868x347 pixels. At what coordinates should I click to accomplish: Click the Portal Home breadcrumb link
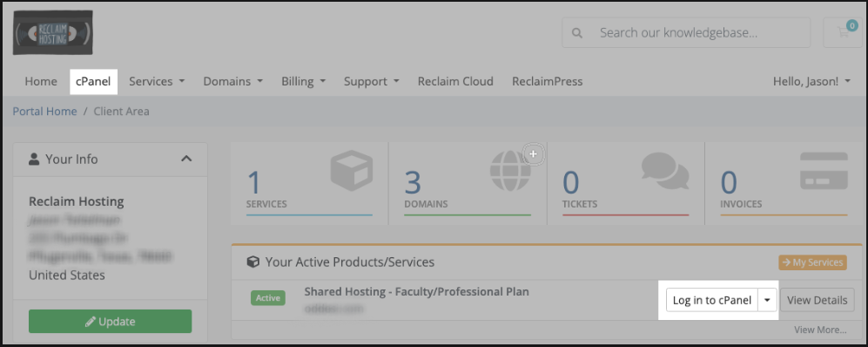[45, 112]
